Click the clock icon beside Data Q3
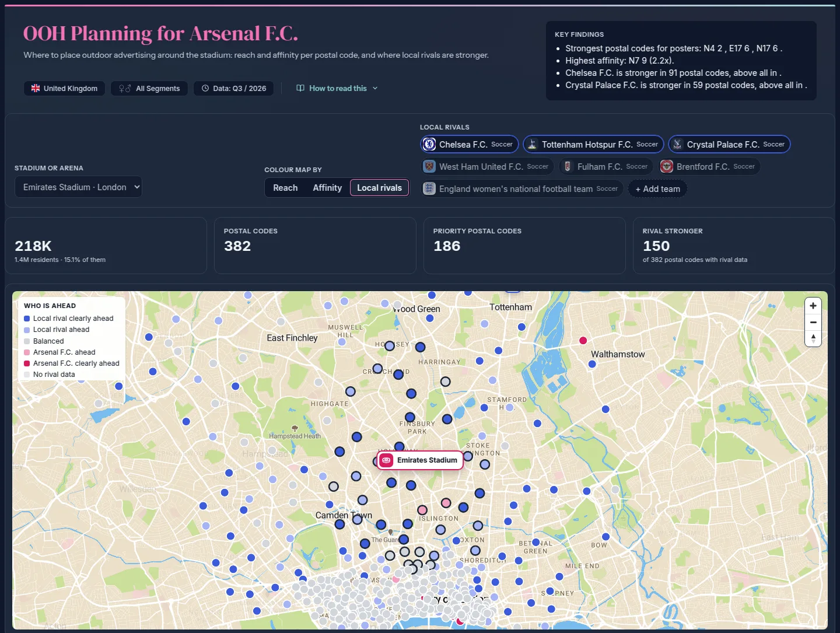840x633 pixels. click(205, 88)
